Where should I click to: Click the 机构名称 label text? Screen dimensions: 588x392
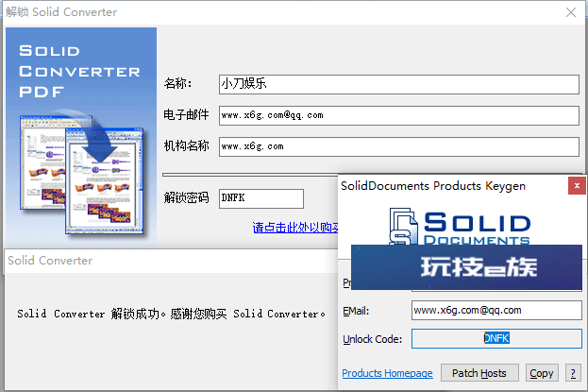pos(186,146)
